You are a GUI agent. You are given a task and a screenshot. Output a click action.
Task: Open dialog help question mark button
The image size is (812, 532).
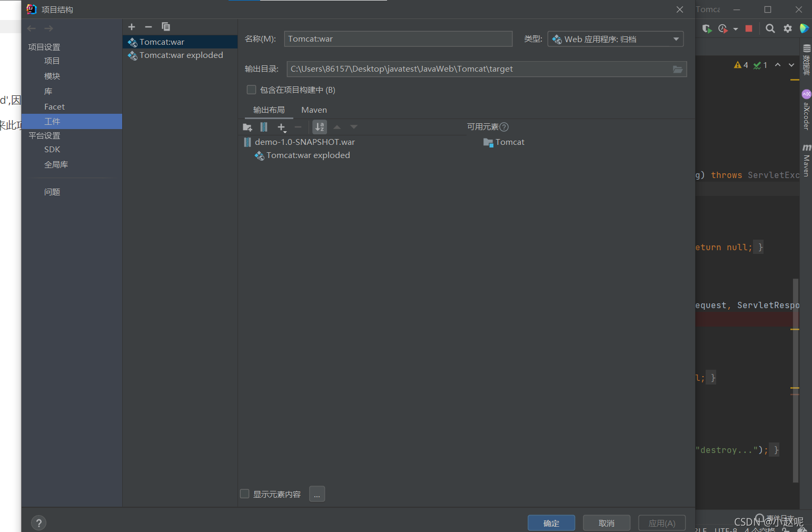coord(39,523)
